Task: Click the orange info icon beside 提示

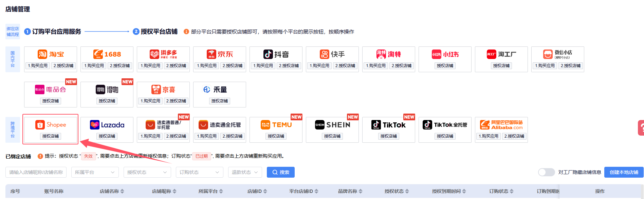Action: (40, 156)
